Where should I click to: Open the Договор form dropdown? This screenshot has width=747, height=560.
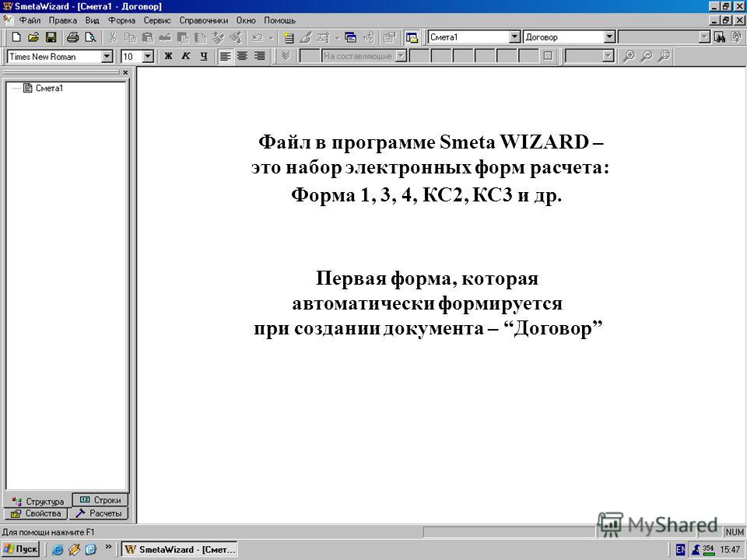[x=609, y=37]
